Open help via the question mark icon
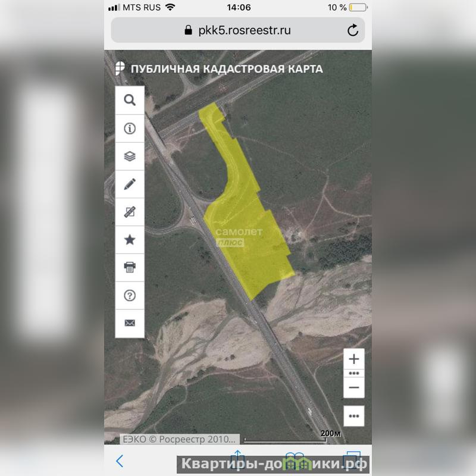 130,296
